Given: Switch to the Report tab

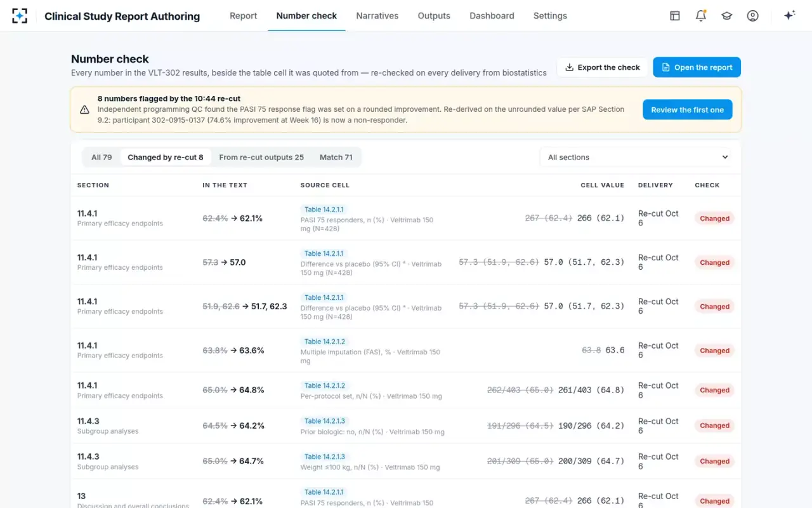Looking at the screenshot, I should point(244,16).
